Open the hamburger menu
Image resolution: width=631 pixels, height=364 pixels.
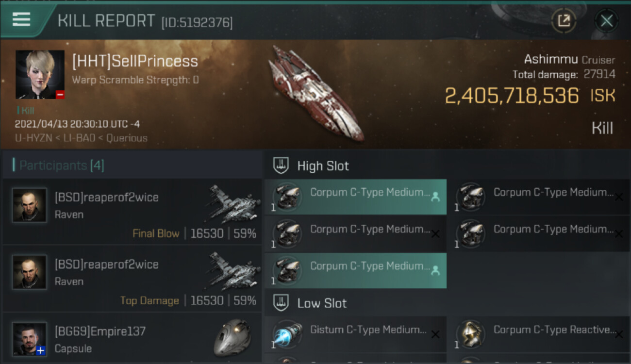click(x=21, y=20)
